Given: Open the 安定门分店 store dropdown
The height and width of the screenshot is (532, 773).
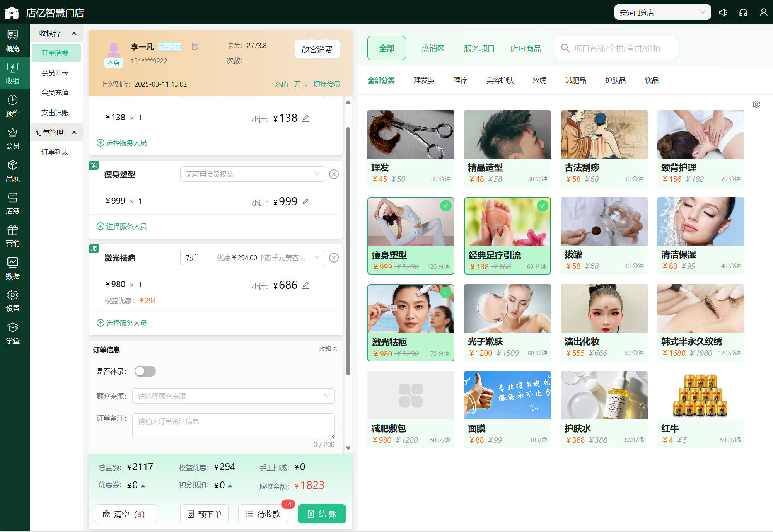Looking at the screenshot, I should click(662, 12).
